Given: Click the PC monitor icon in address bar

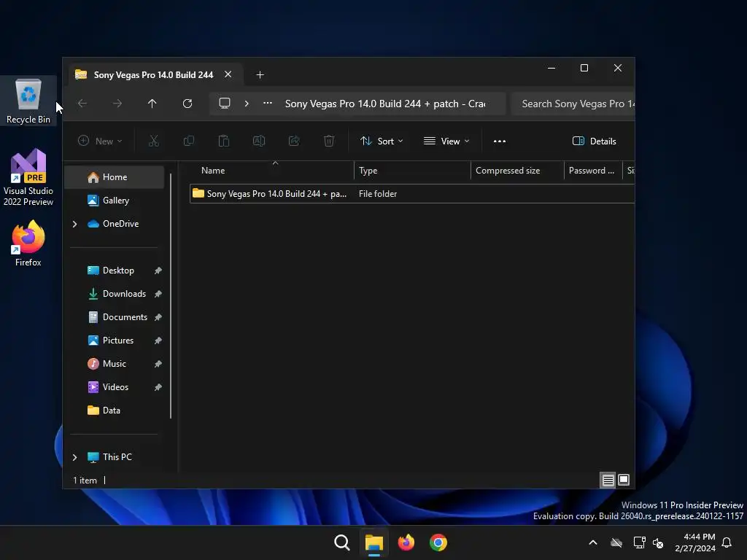Looking at the screenshot, I should [225, 104].
